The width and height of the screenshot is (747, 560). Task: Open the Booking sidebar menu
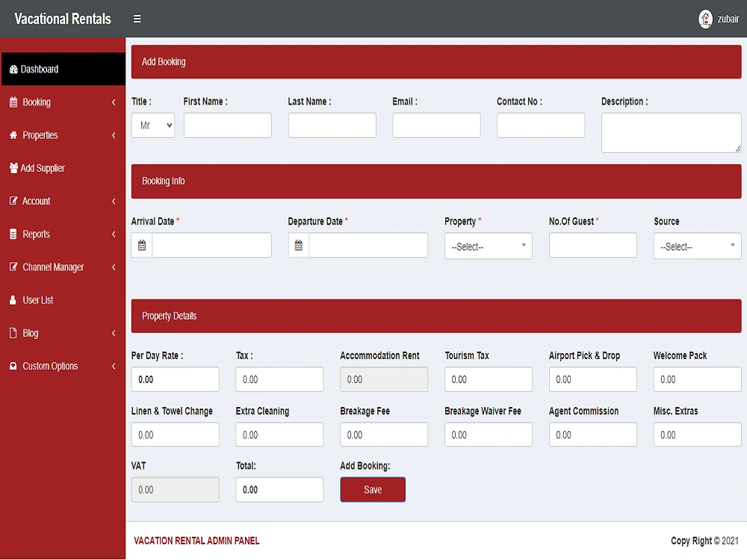point(63,102)
